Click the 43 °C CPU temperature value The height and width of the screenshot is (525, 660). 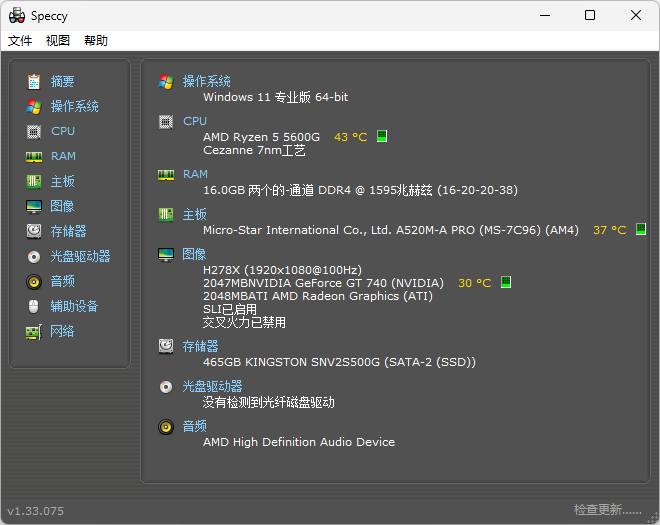click(x=351, y=137)
